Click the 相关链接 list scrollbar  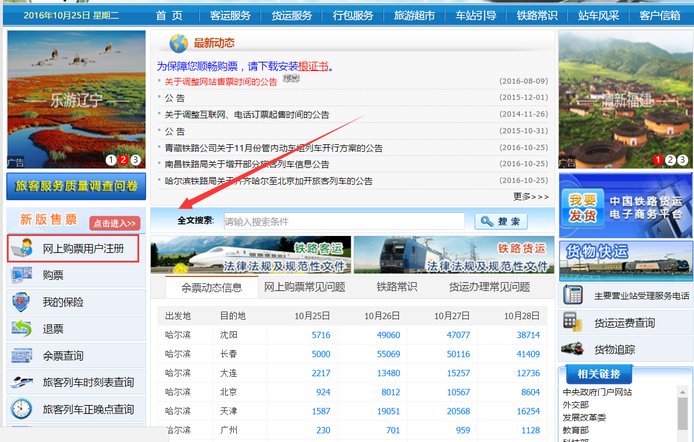click(683, 413)
